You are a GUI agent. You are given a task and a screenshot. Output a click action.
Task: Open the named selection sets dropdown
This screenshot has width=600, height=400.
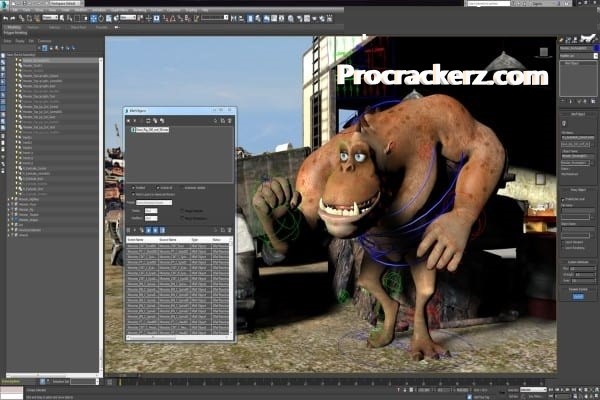215,18
